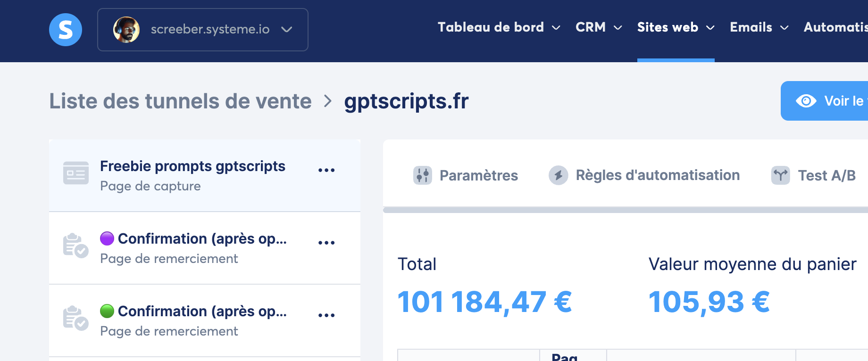Expand the CRM chevron arrow
The height and width of the screenshot is (361, 868).
[618, 28]
